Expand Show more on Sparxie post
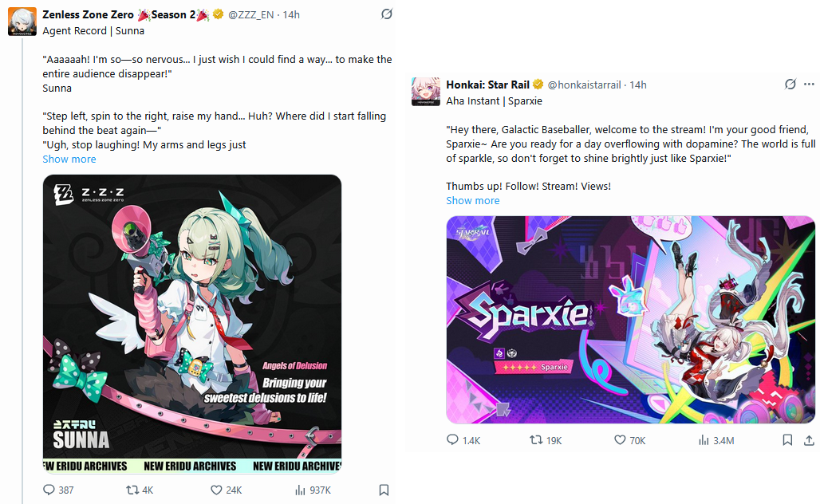Screen dimensions: 820x504 473,200
